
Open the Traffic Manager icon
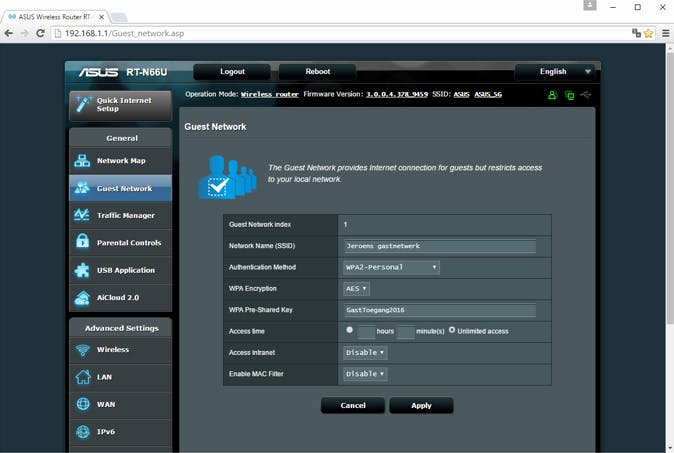[82, 215]
